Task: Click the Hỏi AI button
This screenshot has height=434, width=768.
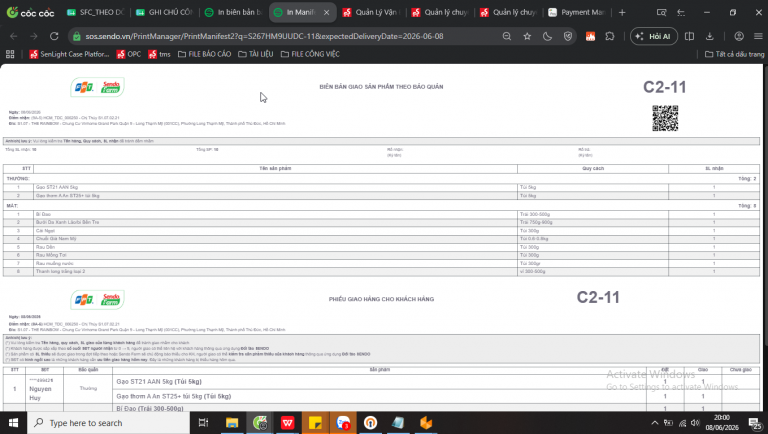Action: (653, 36)
